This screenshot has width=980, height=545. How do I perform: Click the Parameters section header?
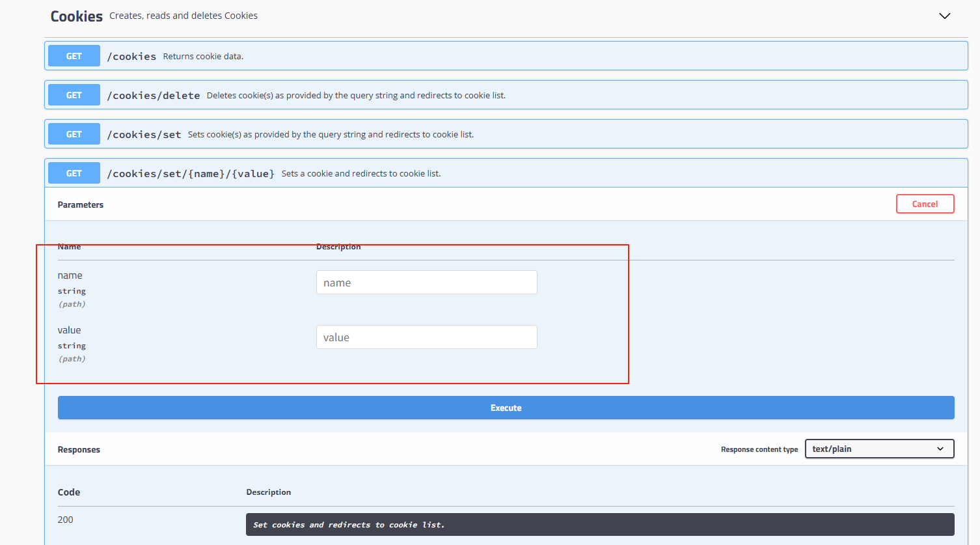click(81, 204)
